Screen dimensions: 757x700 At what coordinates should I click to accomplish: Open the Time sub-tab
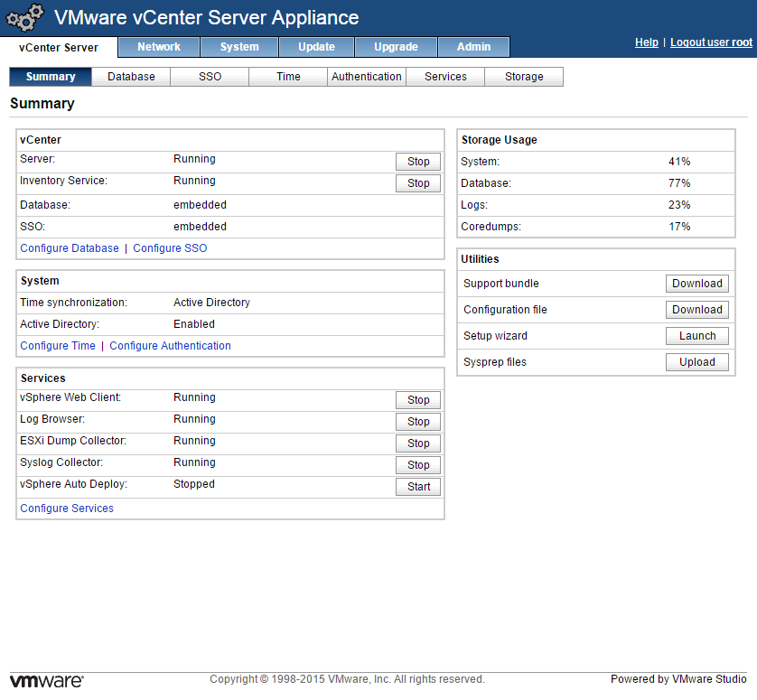point(288,77)
